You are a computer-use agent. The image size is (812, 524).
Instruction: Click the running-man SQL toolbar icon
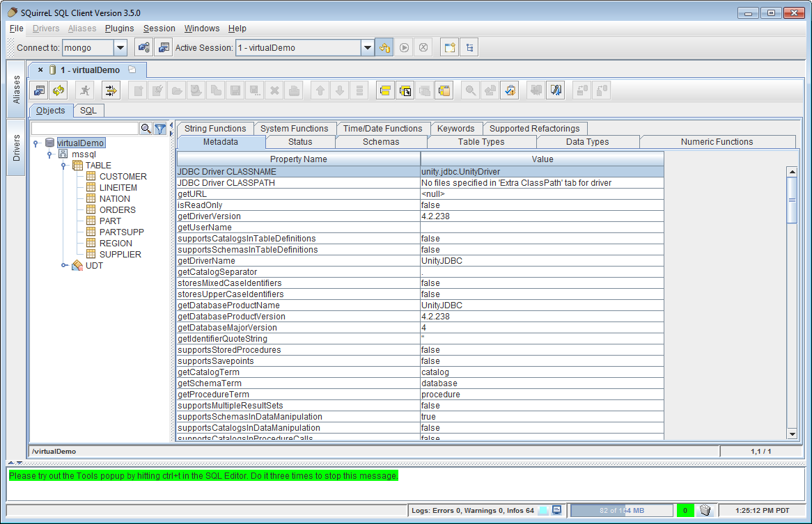[x=85, y=90]
